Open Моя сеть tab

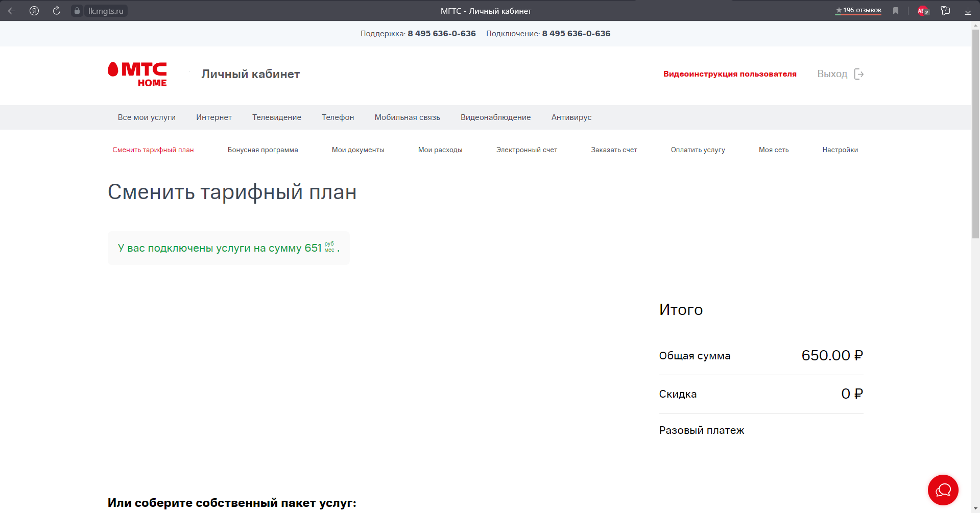774,150
